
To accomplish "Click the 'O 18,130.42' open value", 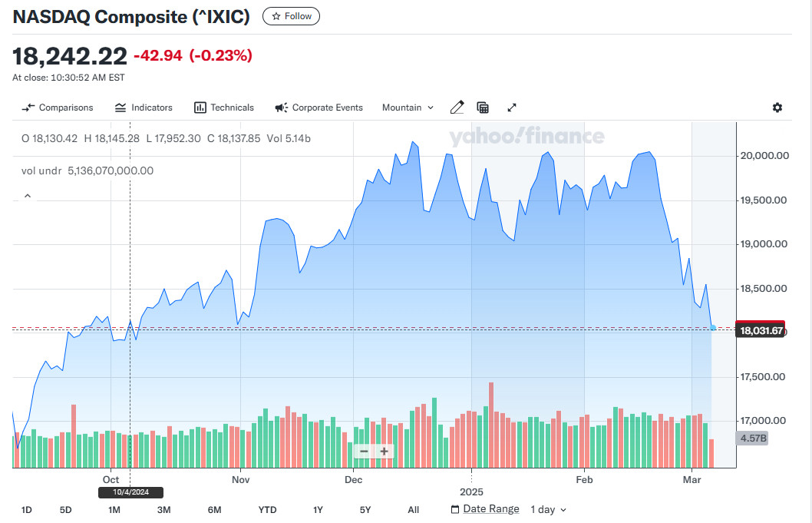I will [49, 138].
